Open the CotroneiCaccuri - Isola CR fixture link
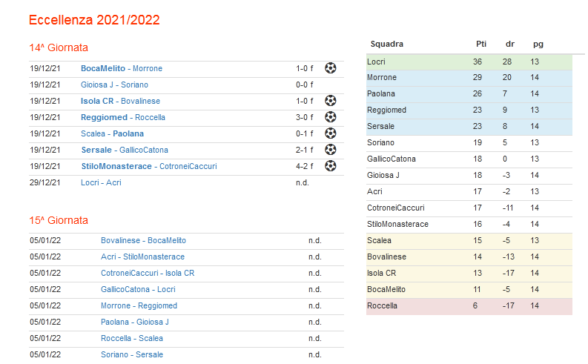588x364 pixels. point(148,274)
